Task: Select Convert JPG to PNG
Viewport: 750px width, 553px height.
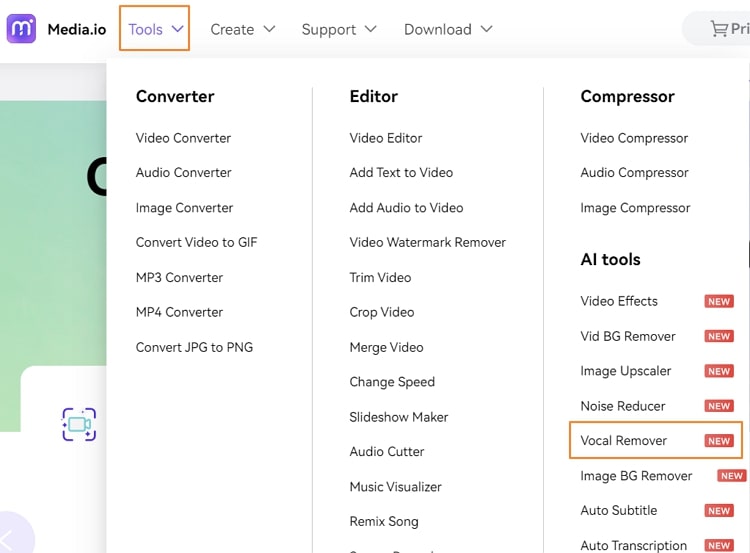Action: (194, 347)
